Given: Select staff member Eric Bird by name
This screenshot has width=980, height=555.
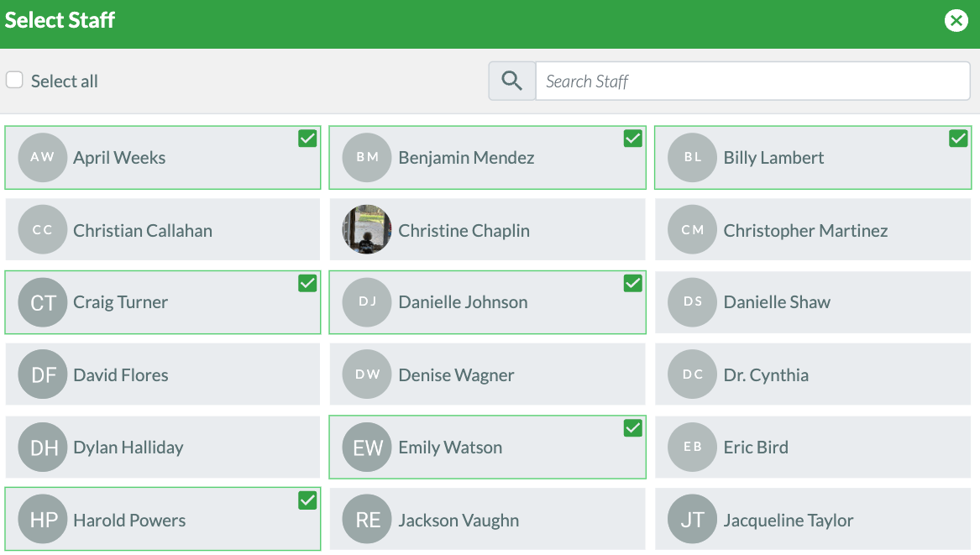Looking at the screenshot, I should [x=756, y=448].
